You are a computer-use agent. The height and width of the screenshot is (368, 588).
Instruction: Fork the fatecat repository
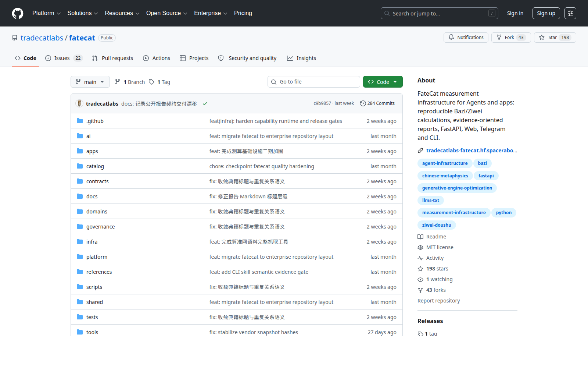(511, 38)
